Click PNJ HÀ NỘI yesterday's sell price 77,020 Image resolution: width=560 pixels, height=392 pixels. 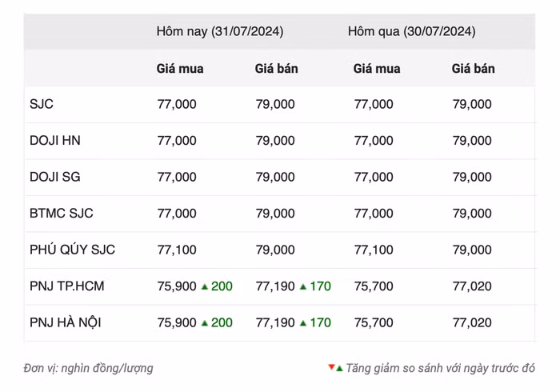click(x=472, y=322)
